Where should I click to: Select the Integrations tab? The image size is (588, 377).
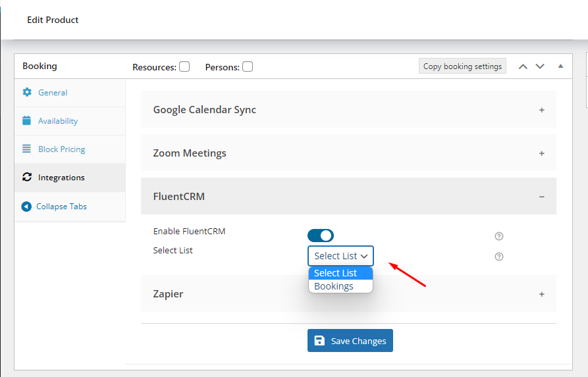pos(70,178)
